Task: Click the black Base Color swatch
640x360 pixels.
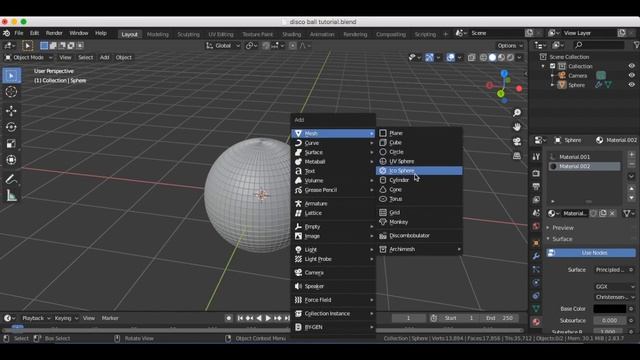Action: [609, 309]
